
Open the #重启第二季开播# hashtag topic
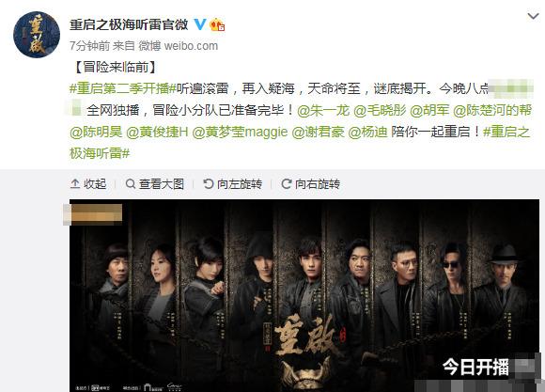click(x=123, y=88)
